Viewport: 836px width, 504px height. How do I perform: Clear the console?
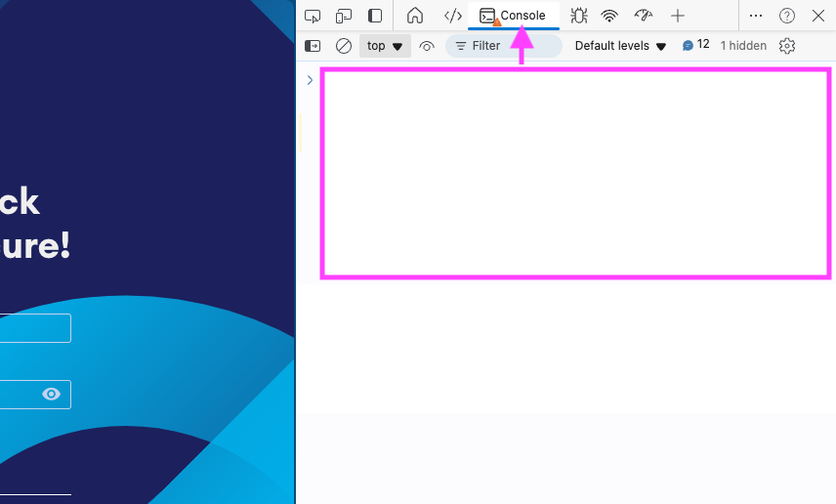coord(344,46)
